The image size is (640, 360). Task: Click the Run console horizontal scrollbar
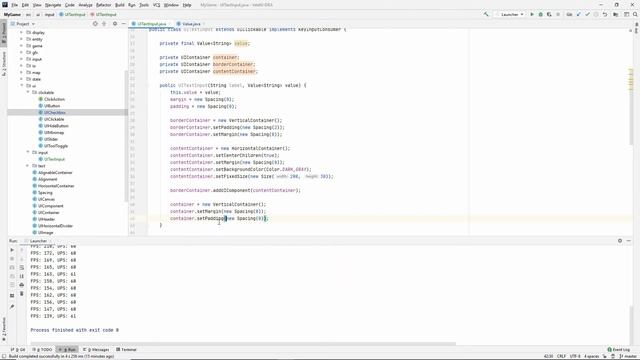tap(243, 344)
